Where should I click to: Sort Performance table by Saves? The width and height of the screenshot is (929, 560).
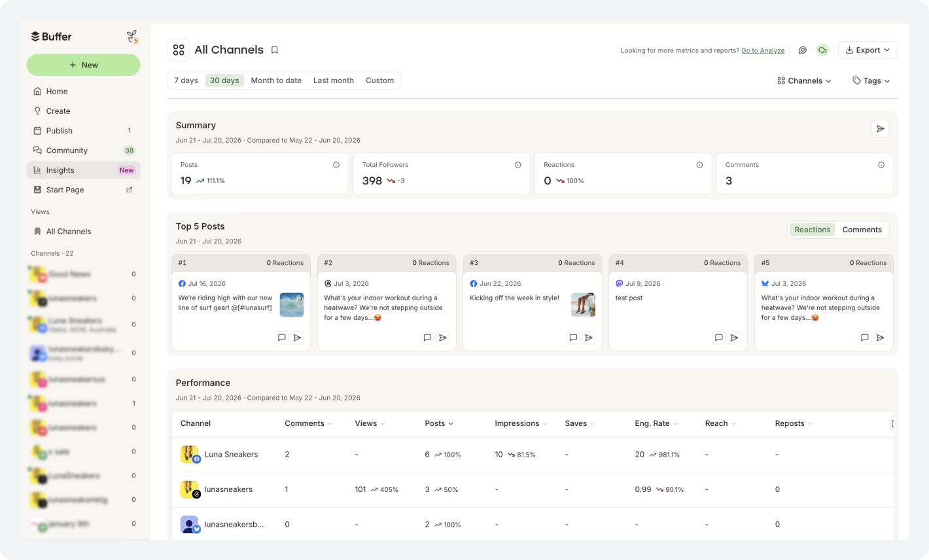click(580, 423)
